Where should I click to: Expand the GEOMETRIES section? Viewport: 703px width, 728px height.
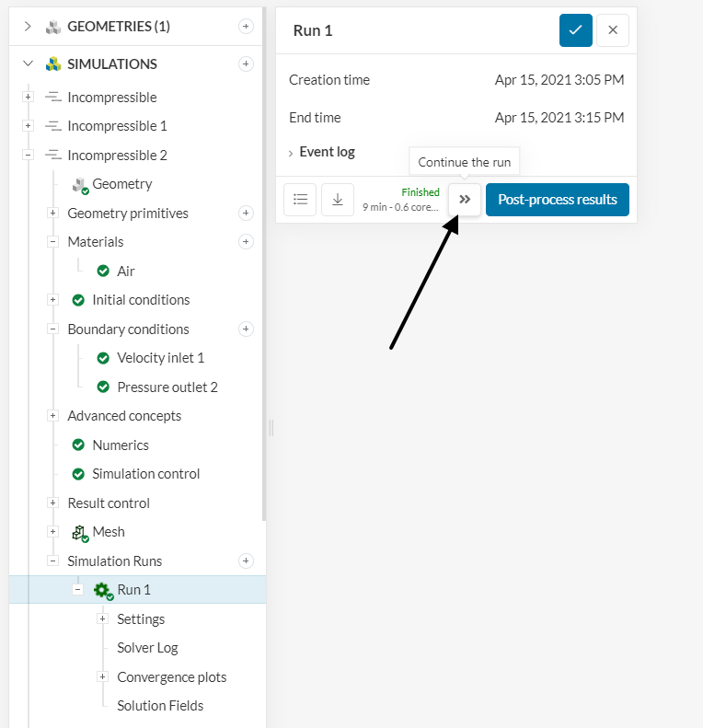tap(28, 27)
